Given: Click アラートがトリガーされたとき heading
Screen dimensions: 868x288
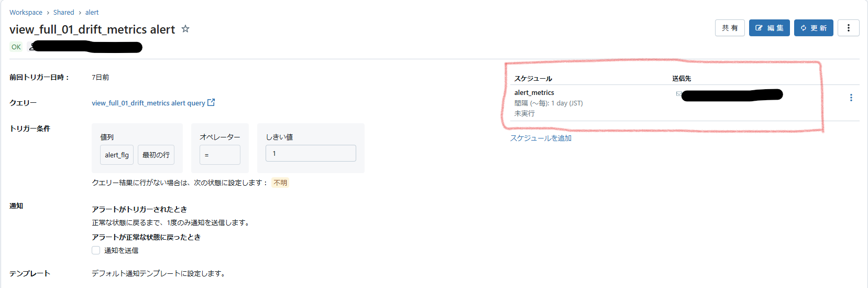Looking at the screenshot, I should coord(139,209).
